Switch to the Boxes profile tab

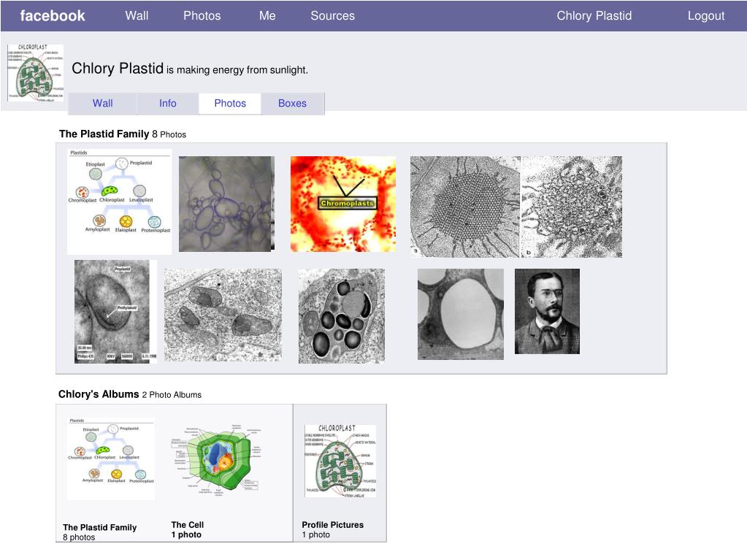click(293, 104)
